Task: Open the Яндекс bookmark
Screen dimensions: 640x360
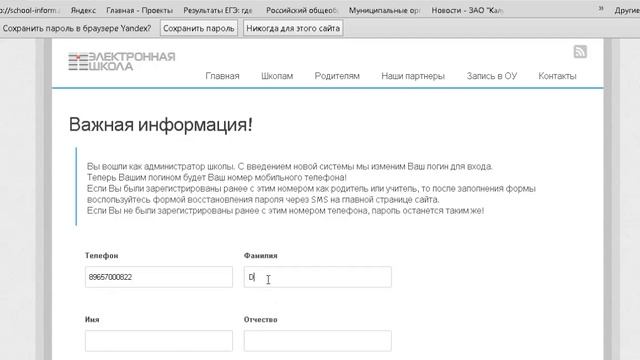Action: 83,10
